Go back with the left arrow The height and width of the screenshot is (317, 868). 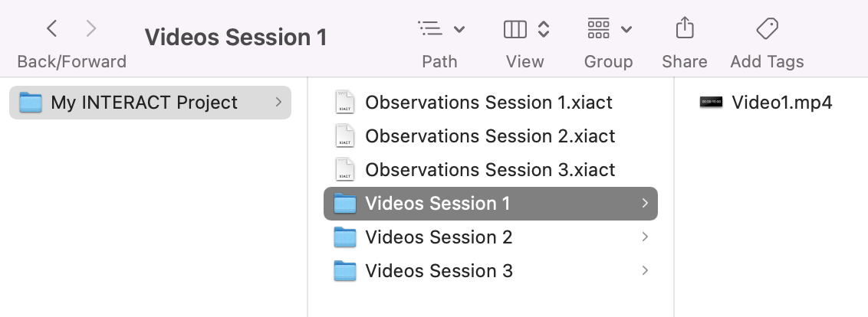pyautogui.click(x=51, y=28)
